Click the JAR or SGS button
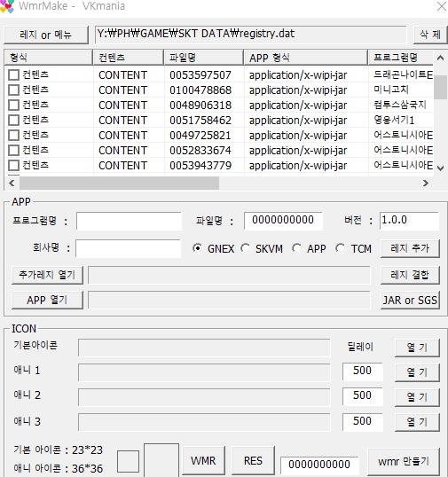Screen dimensions: 448x477 point(410,300)
